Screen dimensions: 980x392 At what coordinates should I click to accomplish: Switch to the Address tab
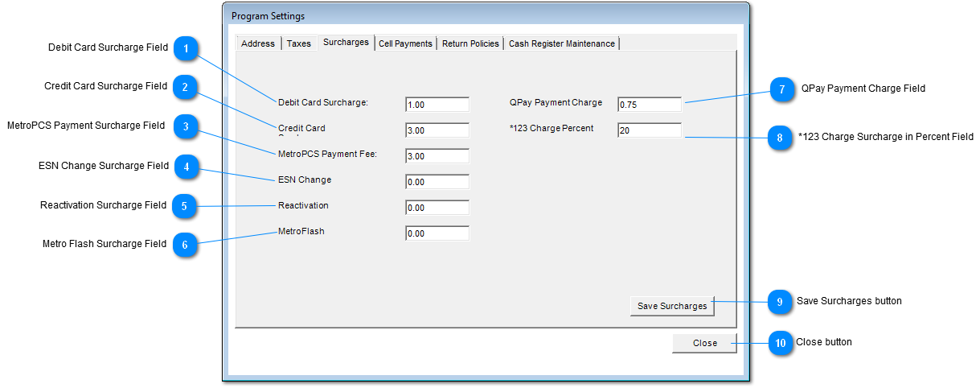[x=258, y=43]
